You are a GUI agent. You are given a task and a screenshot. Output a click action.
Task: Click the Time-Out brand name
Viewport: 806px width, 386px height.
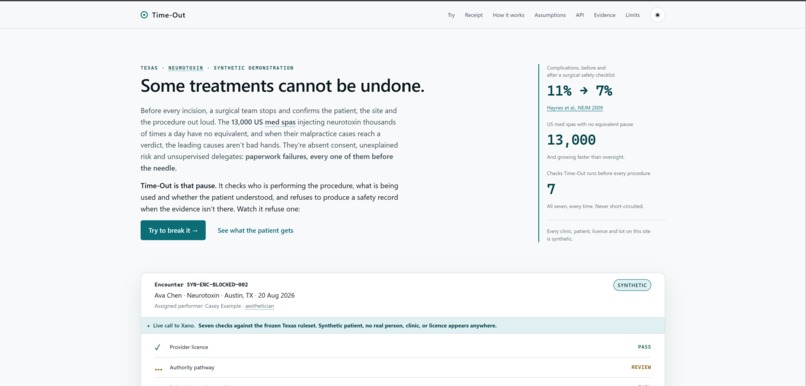coord(168,15)
